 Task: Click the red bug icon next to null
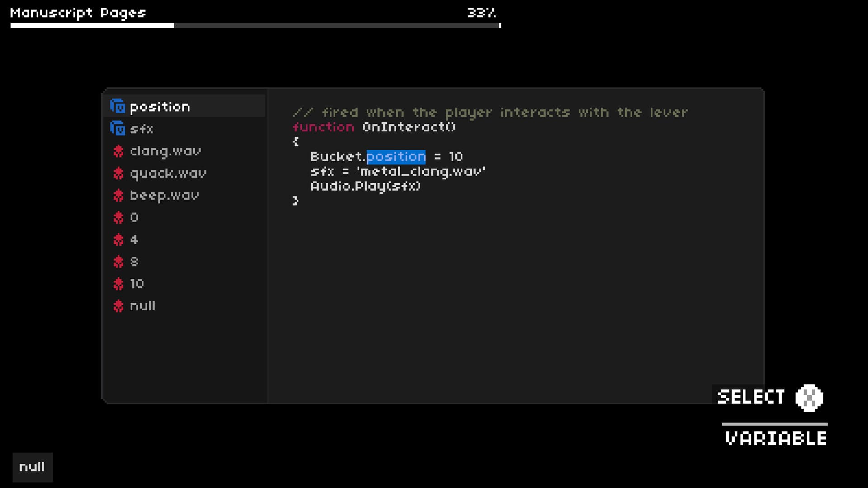click(x=118, y=306)
